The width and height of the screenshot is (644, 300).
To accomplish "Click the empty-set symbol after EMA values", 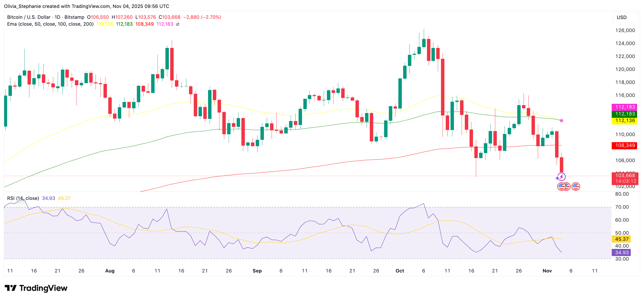I will pos(178,24).
